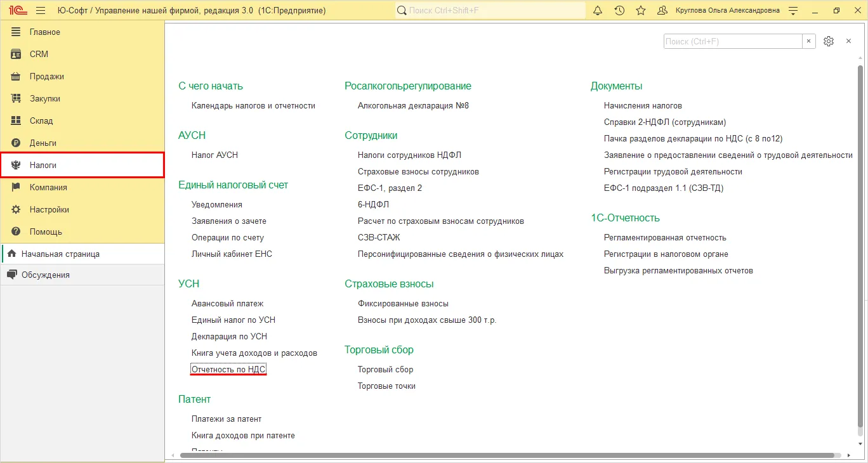Open Регистрации в налоговом органе
The image size is (868, 463).
click(x=666, y=254)
